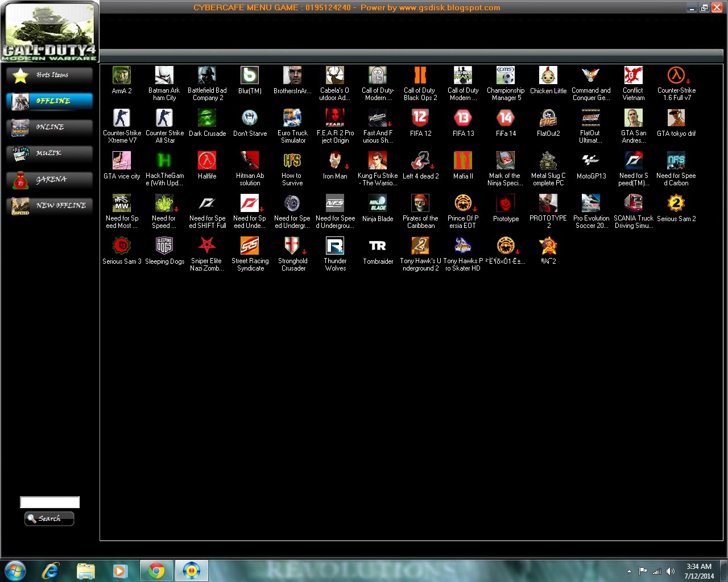Launch Championship Manager 5 icon
Image resolution: width=728 pixels, height=582 pixels.
[x=506, y=75]
